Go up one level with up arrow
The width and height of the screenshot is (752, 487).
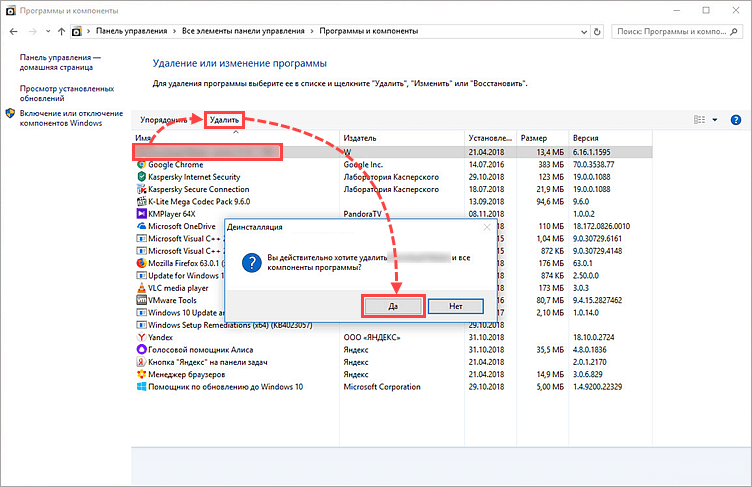(61, 32)
